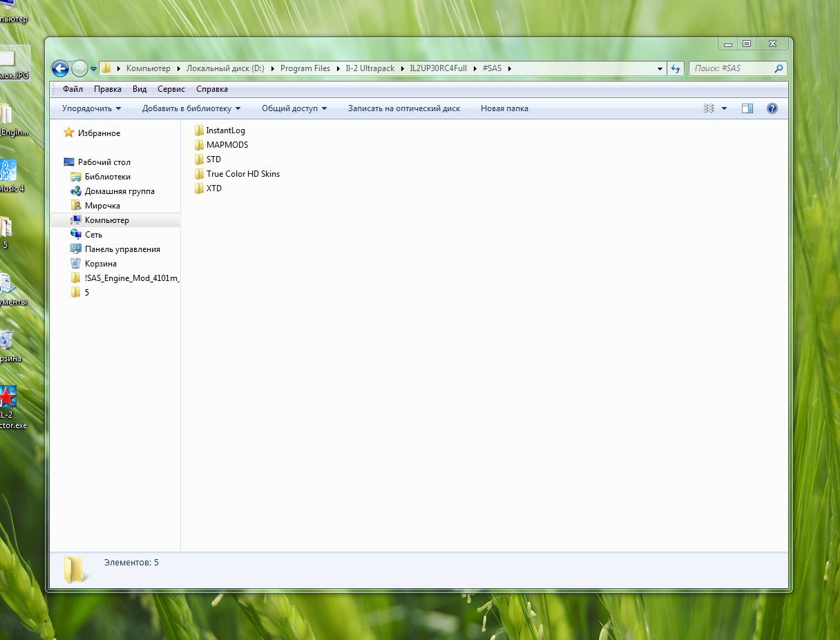Toggle the preview pane icon
840x640 pixels.
point(747,108)
